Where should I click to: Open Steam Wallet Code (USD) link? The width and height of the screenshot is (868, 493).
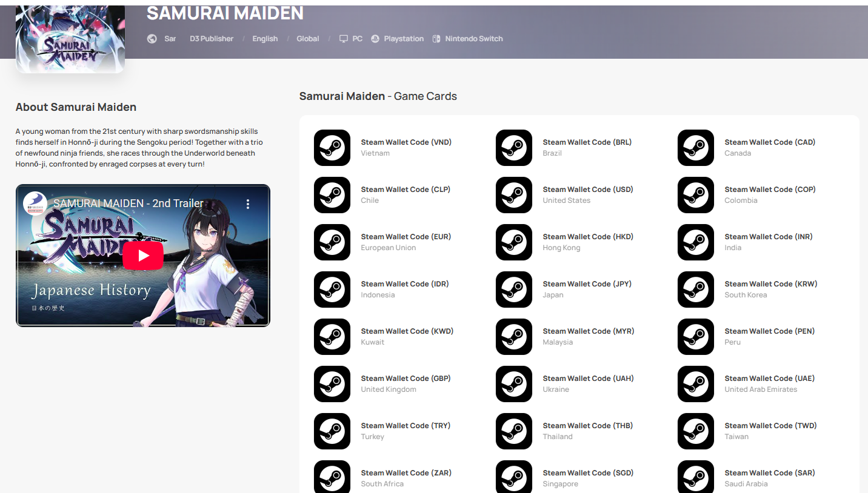[x=588, y=190]
